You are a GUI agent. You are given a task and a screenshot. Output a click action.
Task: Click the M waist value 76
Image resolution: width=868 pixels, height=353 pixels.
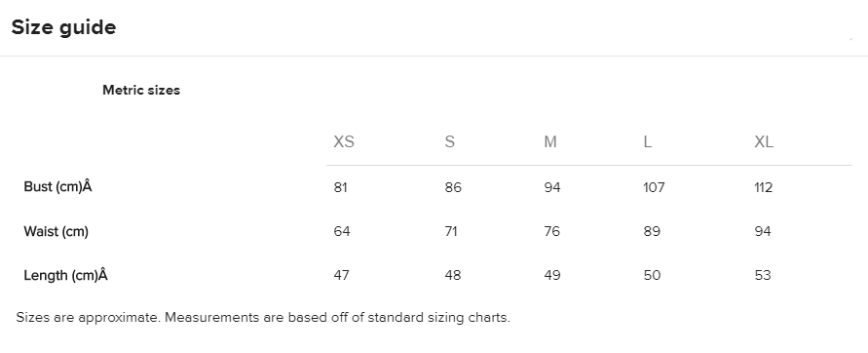tap(552, 231)
